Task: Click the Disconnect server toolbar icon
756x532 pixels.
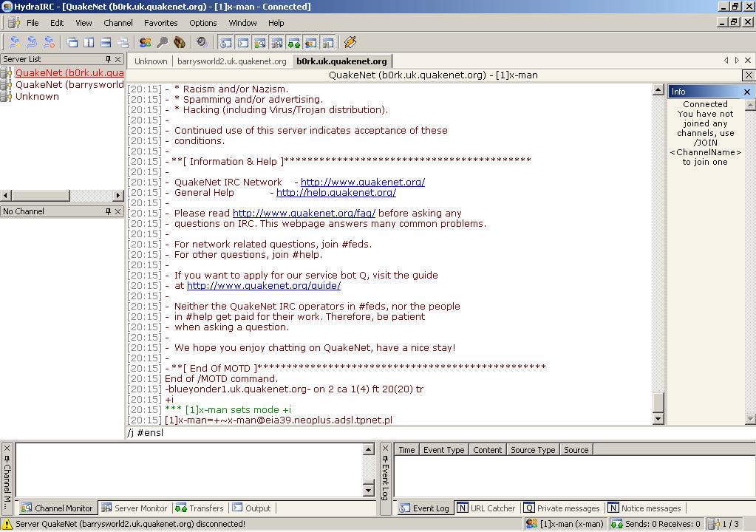Action: (49, 42)
